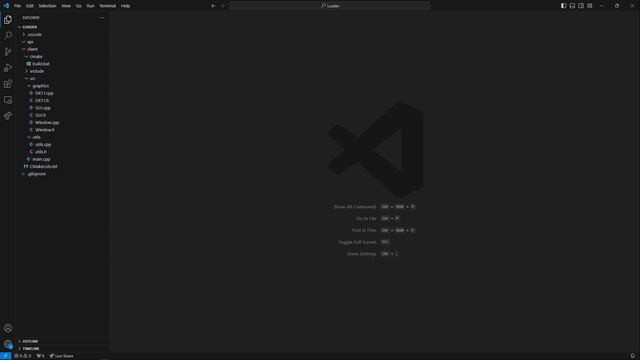Expand the OUTLINE section
640x360 pixels.
click(63, 341)
